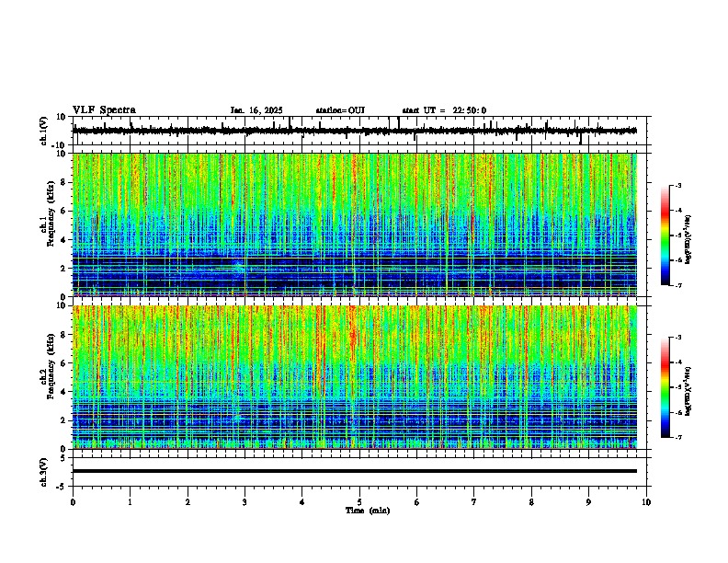Click the '-7' label on ch.2 color scale

tap(677, 438)
